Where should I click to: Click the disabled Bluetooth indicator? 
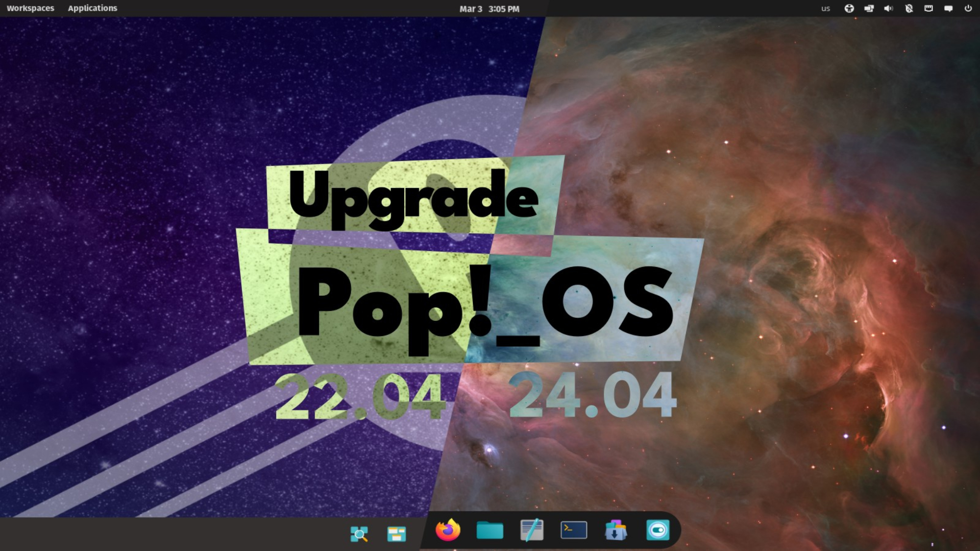coord(909,9)
